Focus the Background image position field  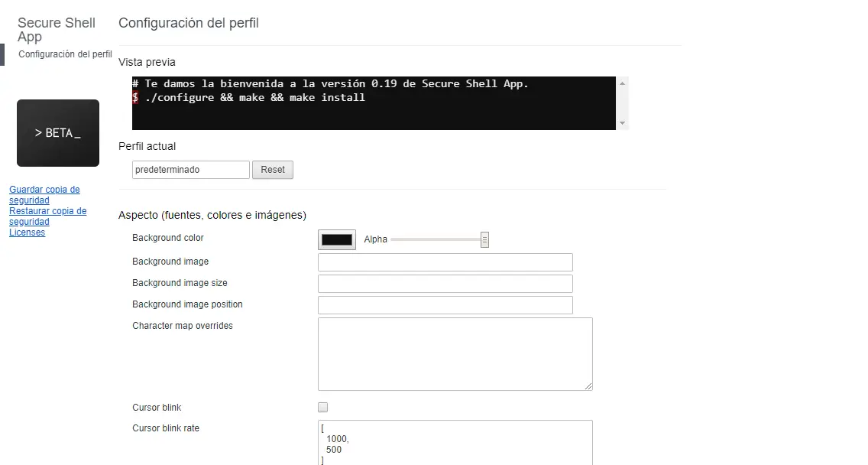click(x=445, y=305)
